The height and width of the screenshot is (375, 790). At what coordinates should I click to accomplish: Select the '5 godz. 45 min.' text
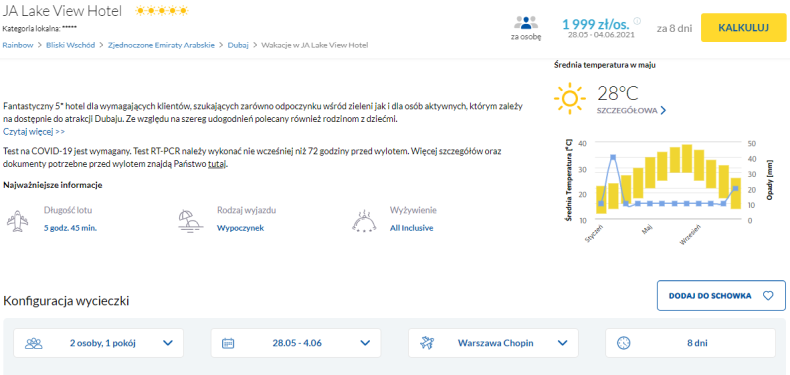(71, 228)
